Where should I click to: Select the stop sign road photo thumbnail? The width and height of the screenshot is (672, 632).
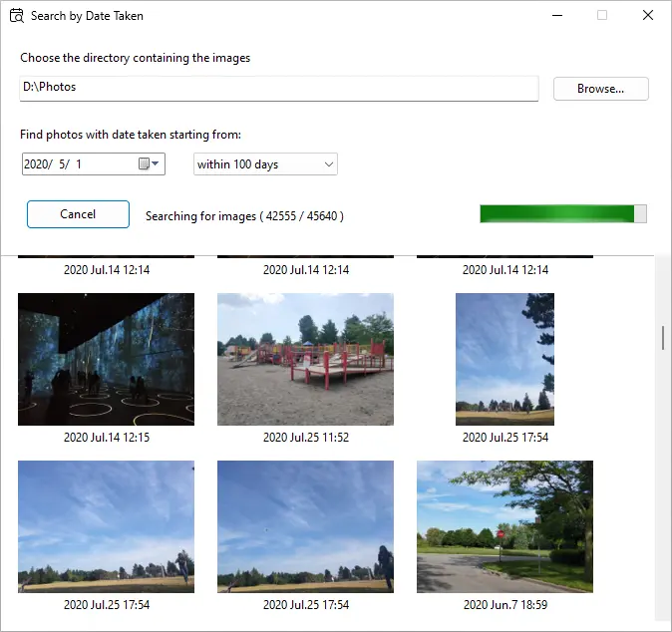(504, 526)
